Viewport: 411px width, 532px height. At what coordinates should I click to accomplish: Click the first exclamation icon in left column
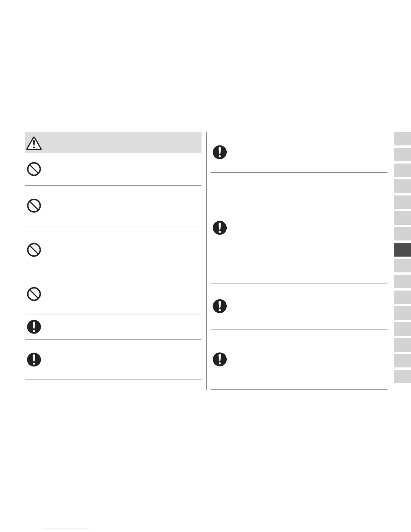click(34, 327)
